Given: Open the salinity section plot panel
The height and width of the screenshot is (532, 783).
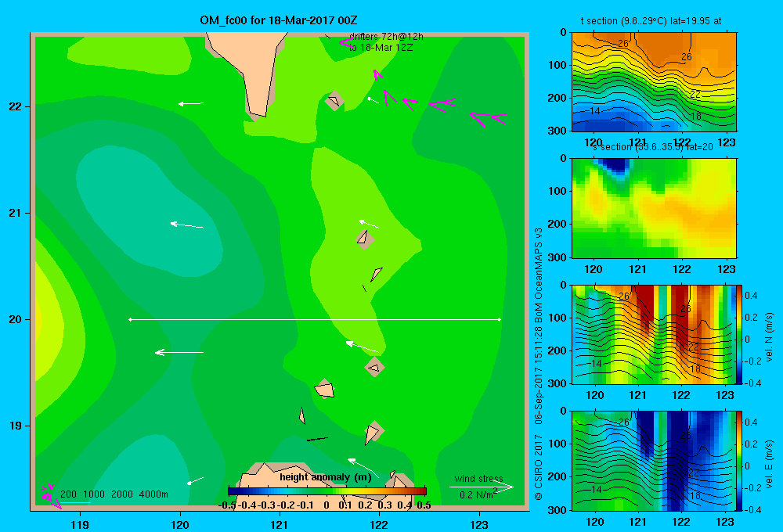Looking at the screenshot, I should [654, 208].
